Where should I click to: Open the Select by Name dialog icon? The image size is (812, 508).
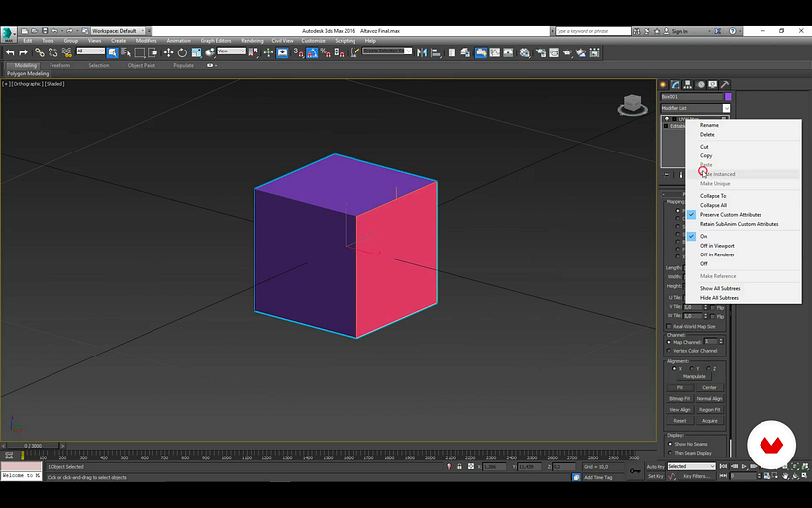(x=126, y=52)
